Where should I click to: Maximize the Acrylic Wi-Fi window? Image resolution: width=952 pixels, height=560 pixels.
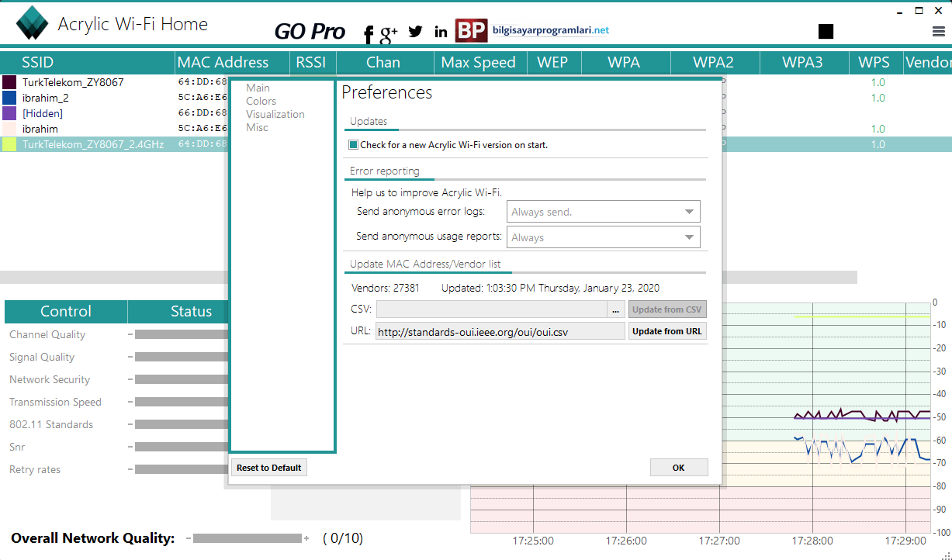(x=919, y=10)
